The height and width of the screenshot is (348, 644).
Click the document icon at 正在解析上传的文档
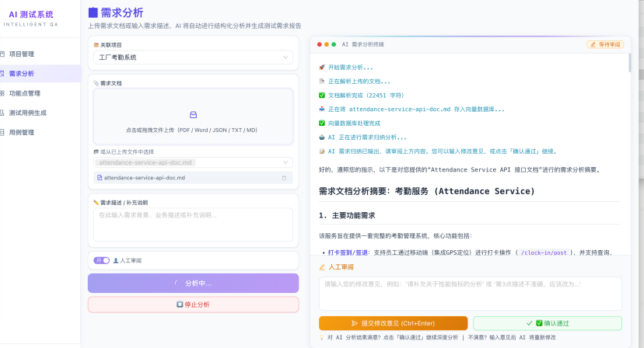click(x=322, y=82)
